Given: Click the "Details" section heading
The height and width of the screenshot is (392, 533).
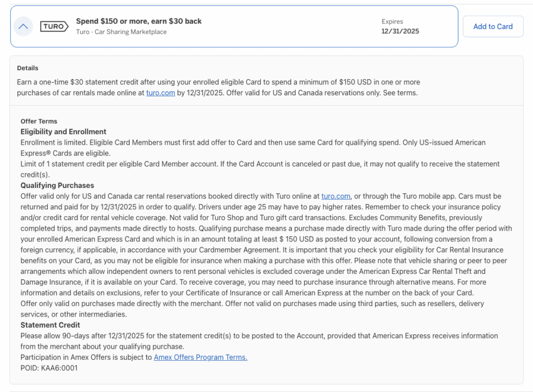Looking at the screenshot, I should pos(28,68).
